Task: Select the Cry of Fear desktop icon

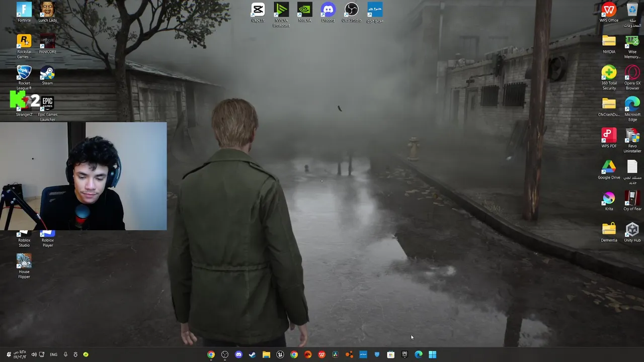Action: [632, 201]
